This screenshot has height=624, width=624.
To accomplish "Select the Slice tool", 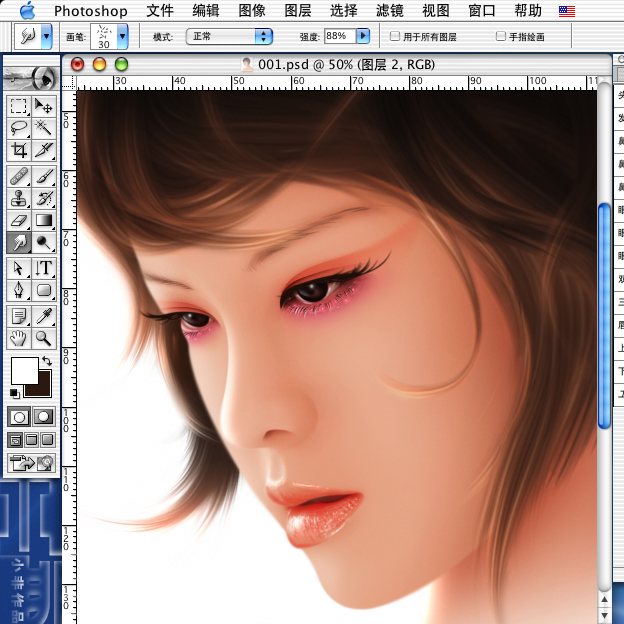I will (x=43, y=150).
